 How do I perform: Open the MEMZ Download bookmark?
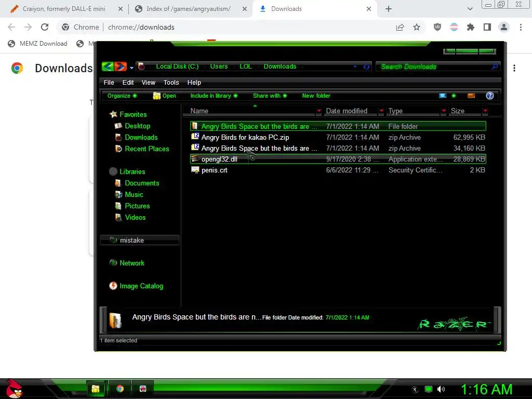(38, 44)
